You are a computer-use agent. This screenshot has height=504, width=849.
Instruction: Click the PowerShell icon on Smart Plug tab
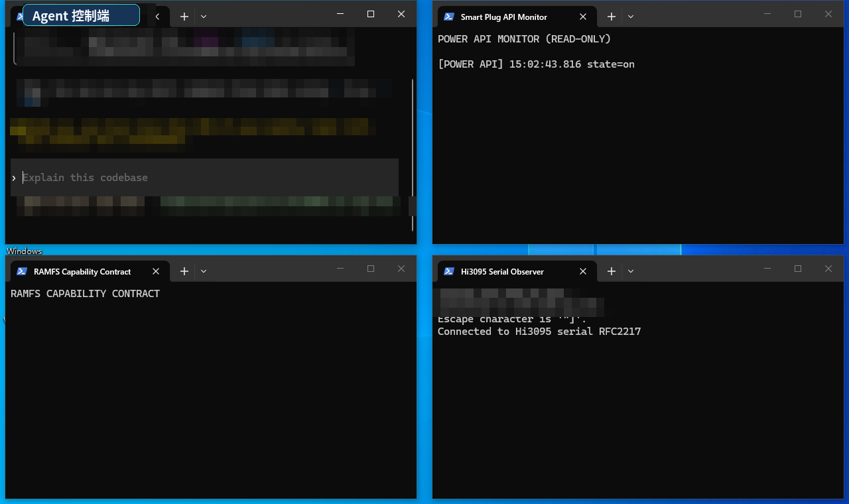click(x=449, y=17)
